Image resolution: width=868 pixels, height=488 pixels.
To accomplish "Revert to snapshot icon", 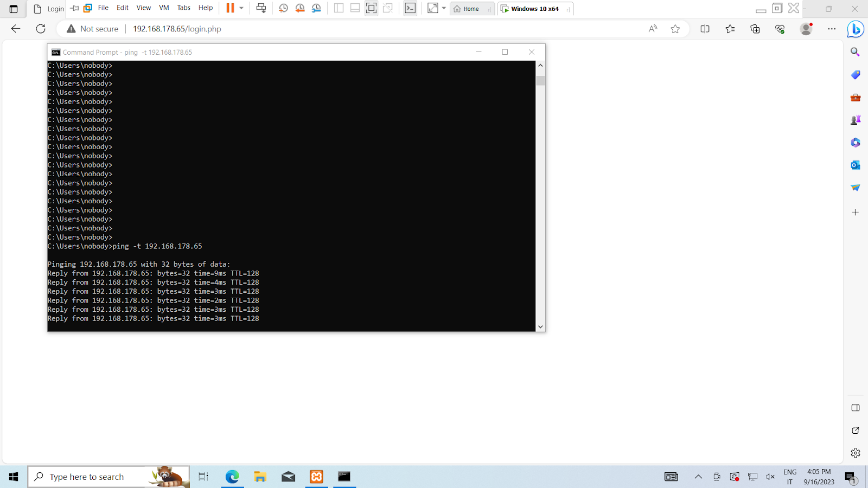I will coord(300,8).
